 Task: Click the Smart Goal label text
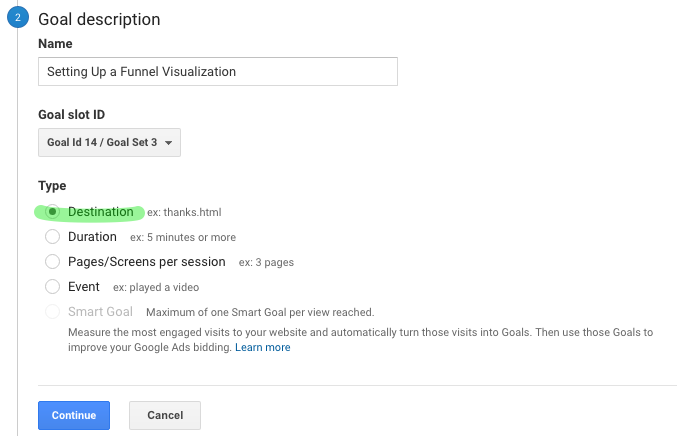pyautogui.click(x=100, y=312)
